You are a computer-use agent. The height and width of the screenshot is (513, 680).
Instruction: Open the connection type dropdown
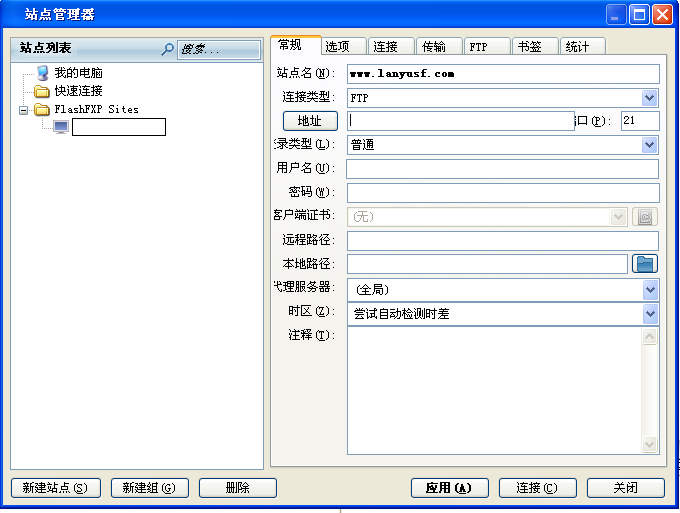[649, 98]
